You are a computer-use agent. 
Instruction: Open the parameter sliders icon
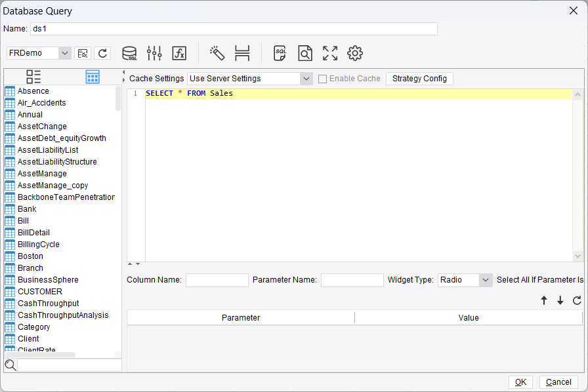(154, 53)
